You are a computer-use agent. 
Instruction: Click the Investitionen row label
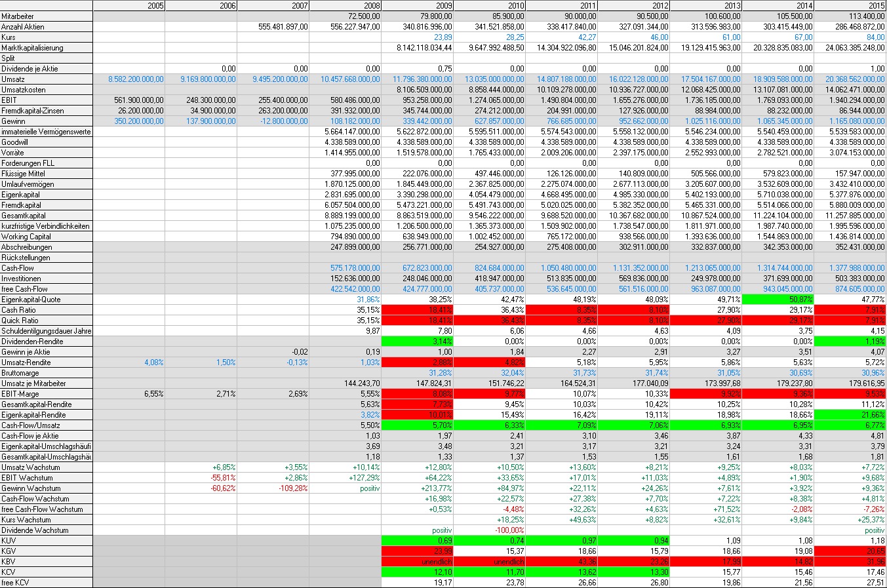47,278
